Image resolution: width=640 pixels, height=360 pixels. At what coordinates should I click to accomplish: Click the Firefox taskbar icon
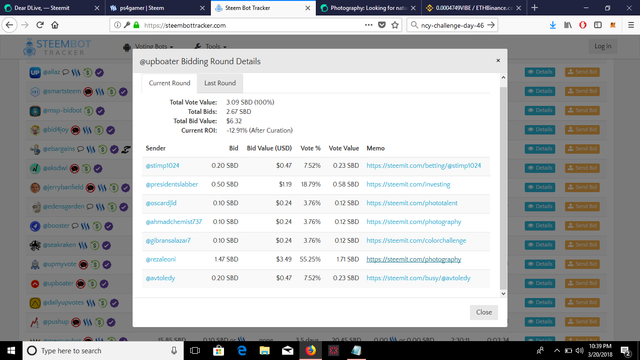point(311,351)
